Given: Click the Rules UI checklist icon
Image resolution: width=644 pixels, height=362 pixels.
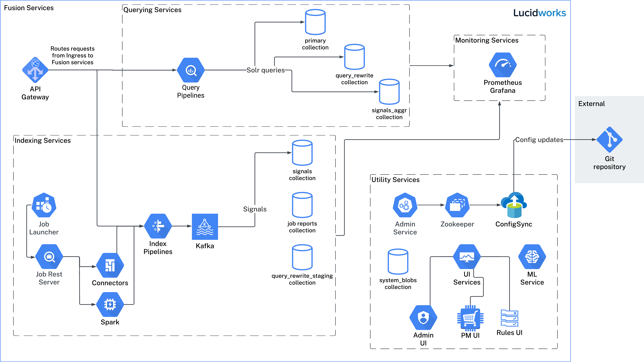Looking at the screenshot, I should 510,318.
